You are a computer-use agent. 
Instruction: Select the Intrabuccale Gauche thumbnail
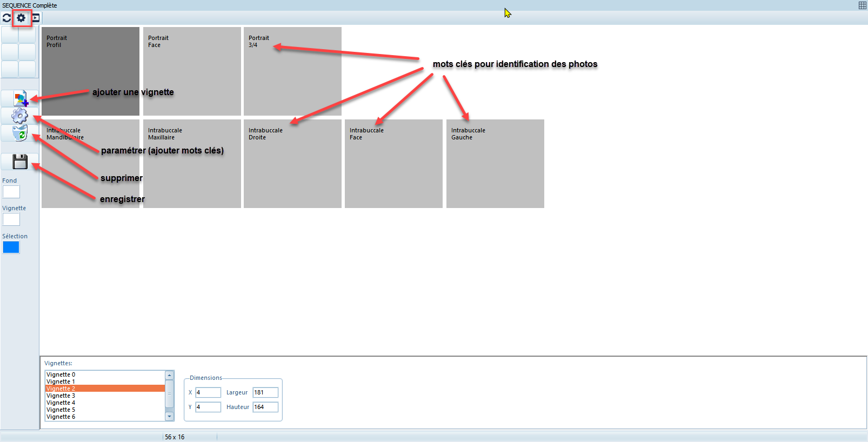(x=495, y=168)
